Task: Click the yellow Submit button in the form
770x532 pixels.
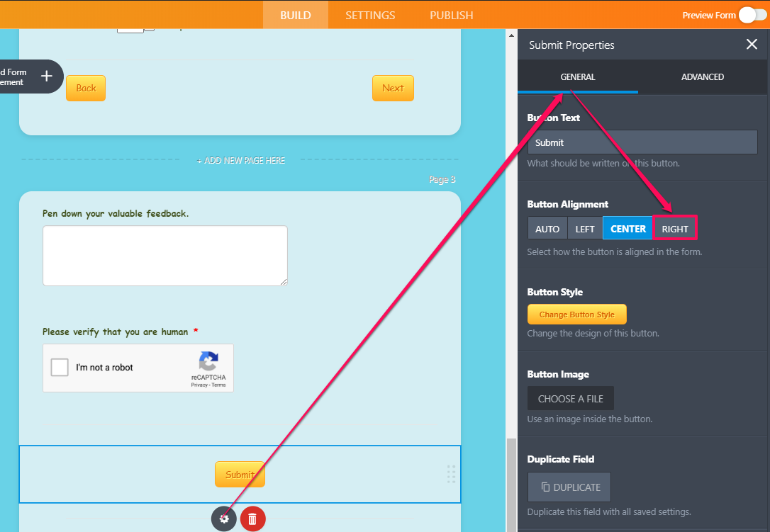Action: click(x=240, y=475)
